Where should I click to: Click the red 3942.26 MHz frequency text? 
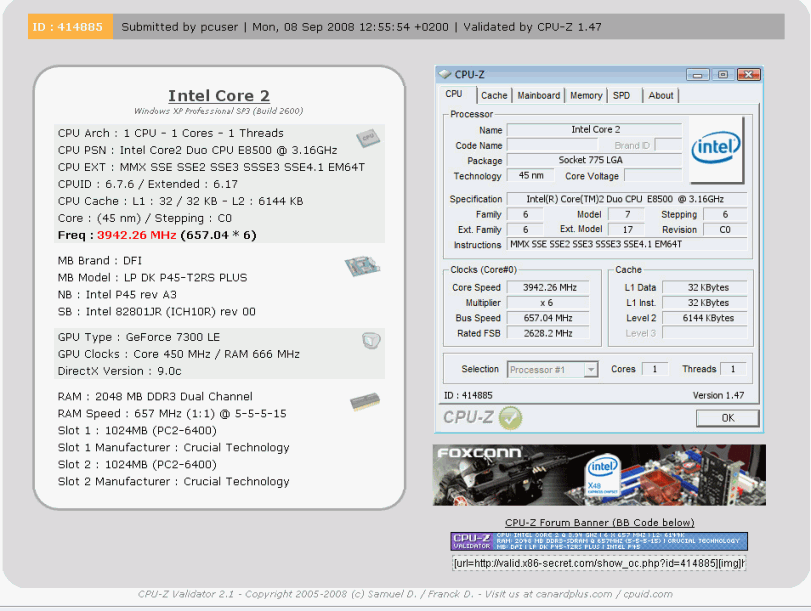click(137, 235)
